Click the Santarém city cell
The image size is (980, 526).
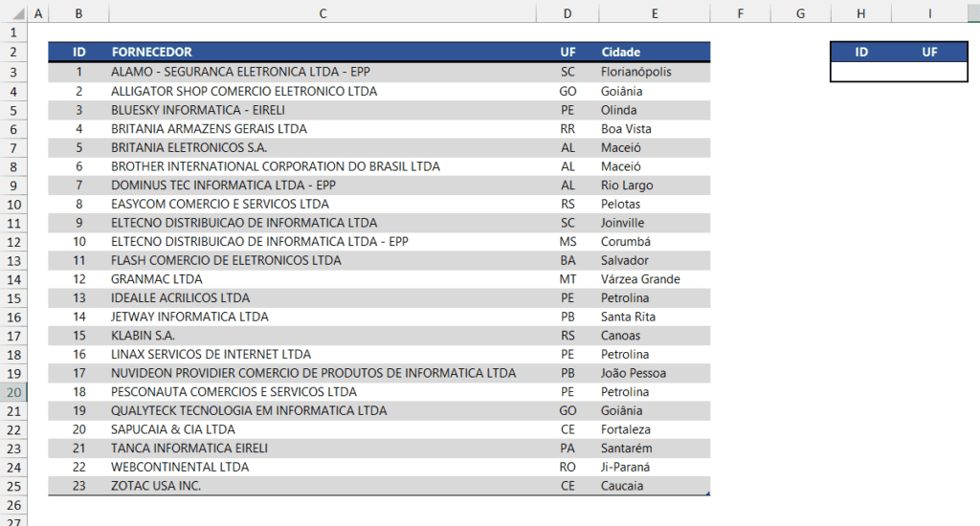pos(655,448)
